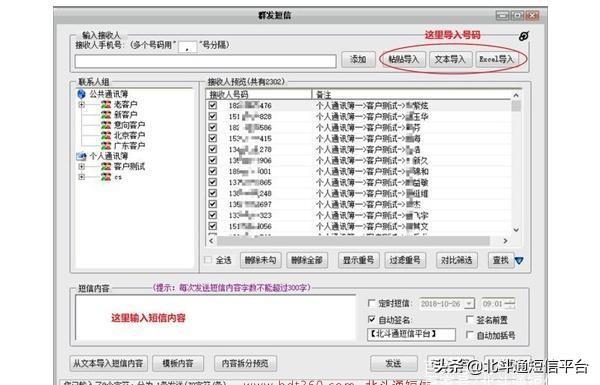Expand the 客户测试 tree node

82,166
